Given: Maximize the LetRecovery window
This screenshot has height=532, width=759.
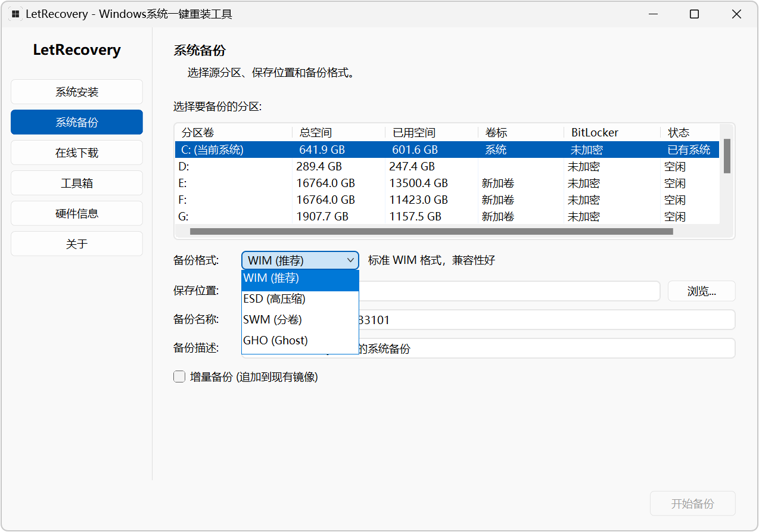Looking at the screenshot, I should 694,14.
